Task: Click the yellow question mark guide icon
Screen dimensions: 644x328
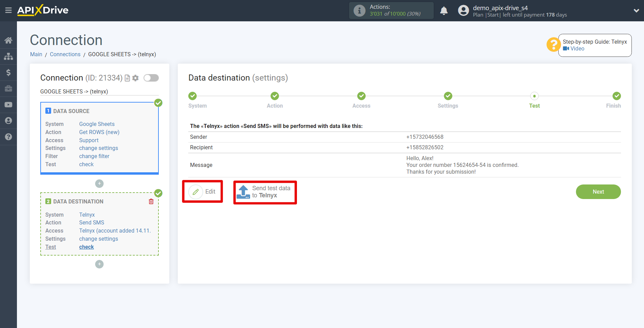Action: click(553, 45)
